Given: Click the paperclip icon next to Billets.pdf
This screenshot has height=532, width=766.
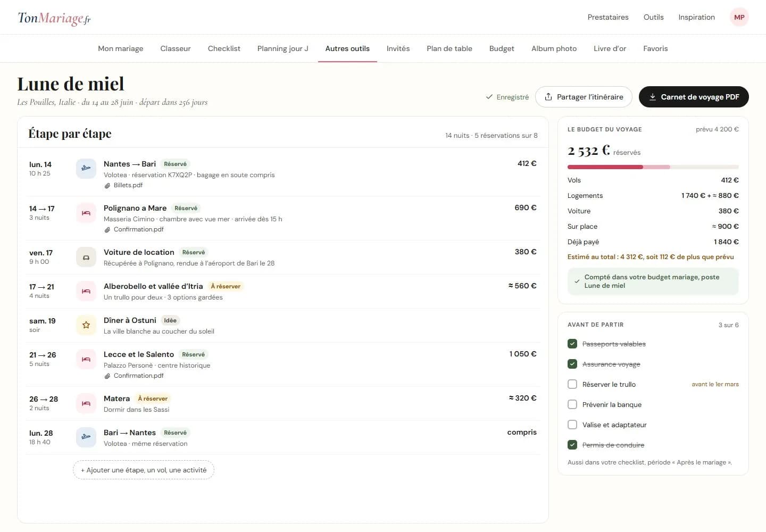Looking at the screenshot, I should click(x=107, y=186).
